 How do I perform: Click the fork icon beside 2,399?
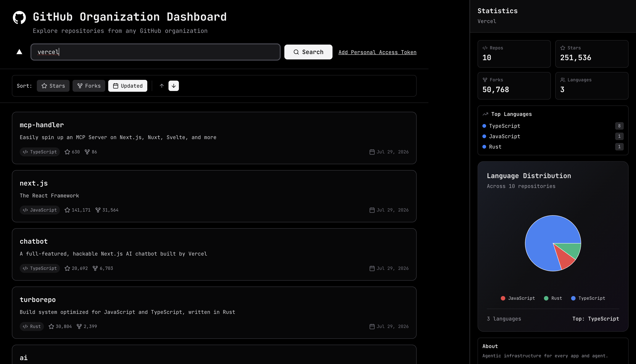pyautogui.click(x=79, y=326)
